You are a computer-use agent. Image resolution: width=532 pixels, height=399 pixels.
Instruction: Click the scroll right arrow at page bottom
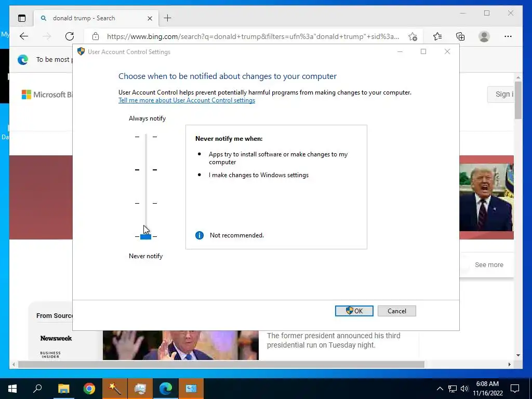pyautogui.click(x=509, y=364)
